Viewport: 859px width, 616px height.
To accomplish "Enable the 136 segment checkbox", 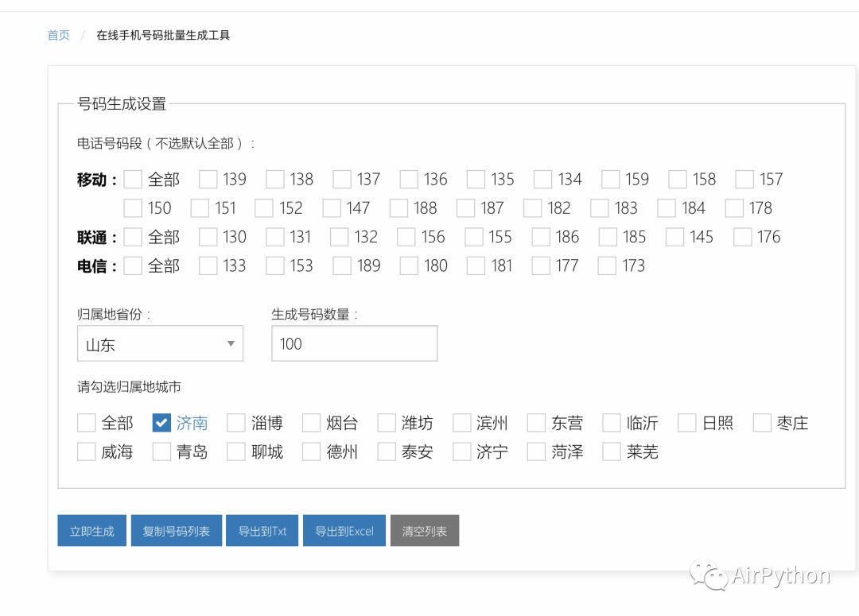I will pos(409,179).
